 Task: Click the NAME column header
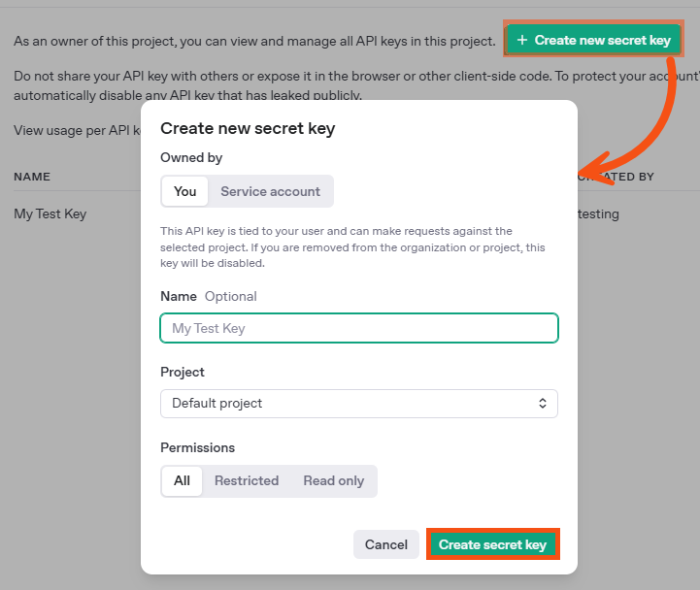click(32, 177)
